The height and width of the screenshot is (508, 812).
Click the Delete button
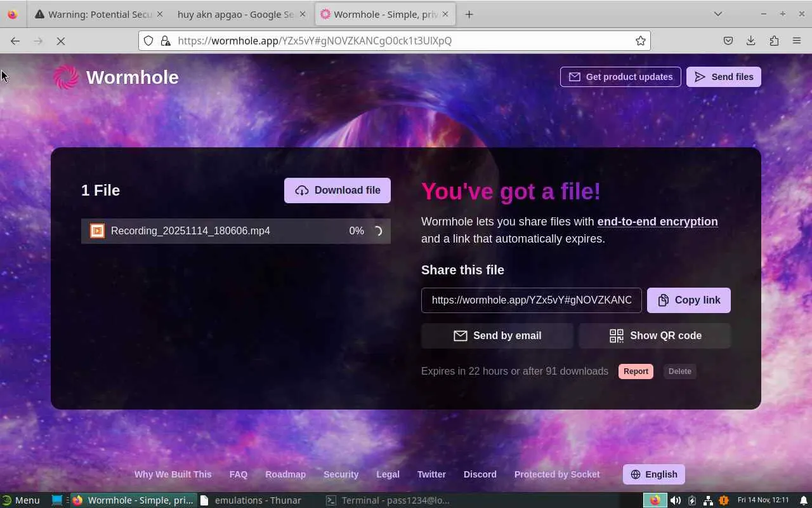coord(679,371)
